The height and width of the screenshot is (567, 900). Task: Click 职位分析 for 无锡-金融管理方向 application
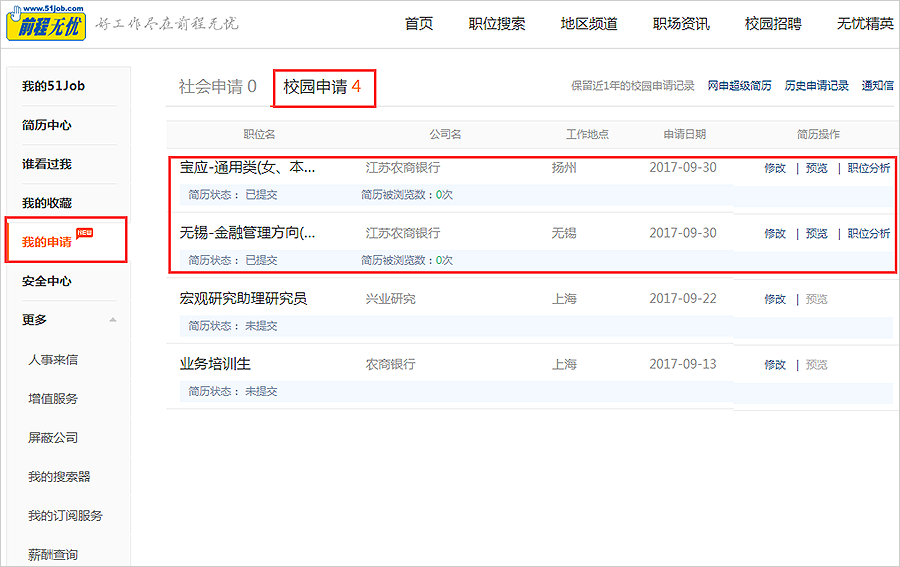point(869,234)
